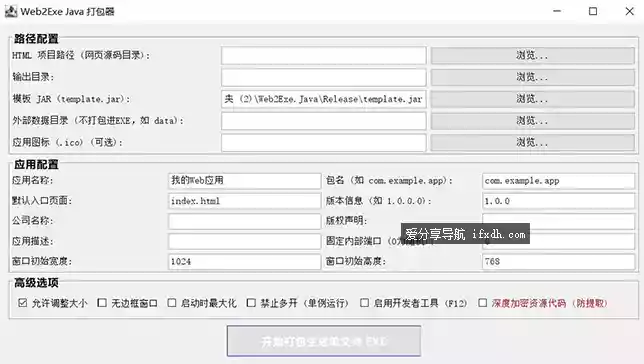644x364 pixels.
Task: Minimize the Web2Exe Java window
Action: point(557,12)
